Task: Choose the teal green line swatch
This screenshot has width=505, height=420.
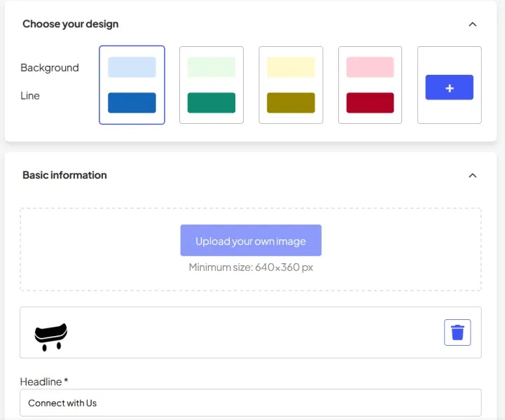Action: pyautogui.click(x=212, y=102)
